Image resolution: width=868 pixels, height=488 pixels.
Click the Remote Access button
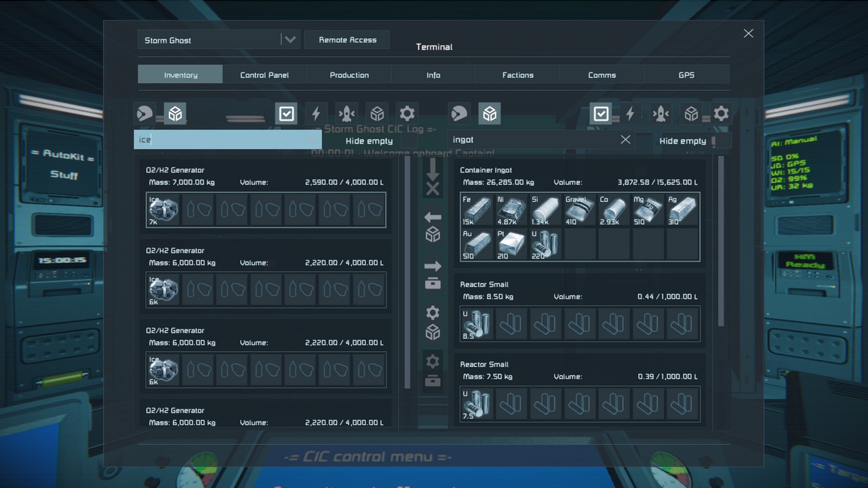click(347, 40)
